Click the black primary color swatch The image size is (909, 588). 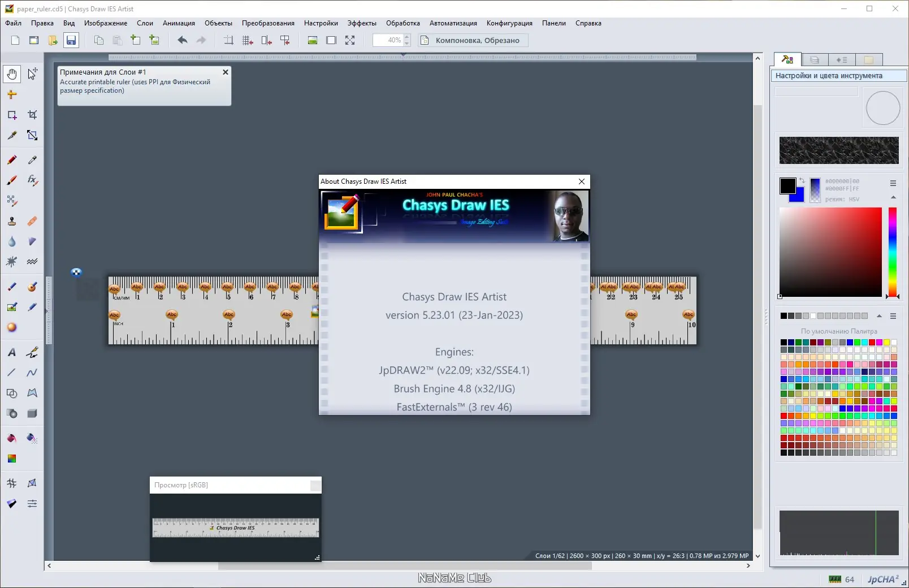pyautogui.click(x=787, y=185)
